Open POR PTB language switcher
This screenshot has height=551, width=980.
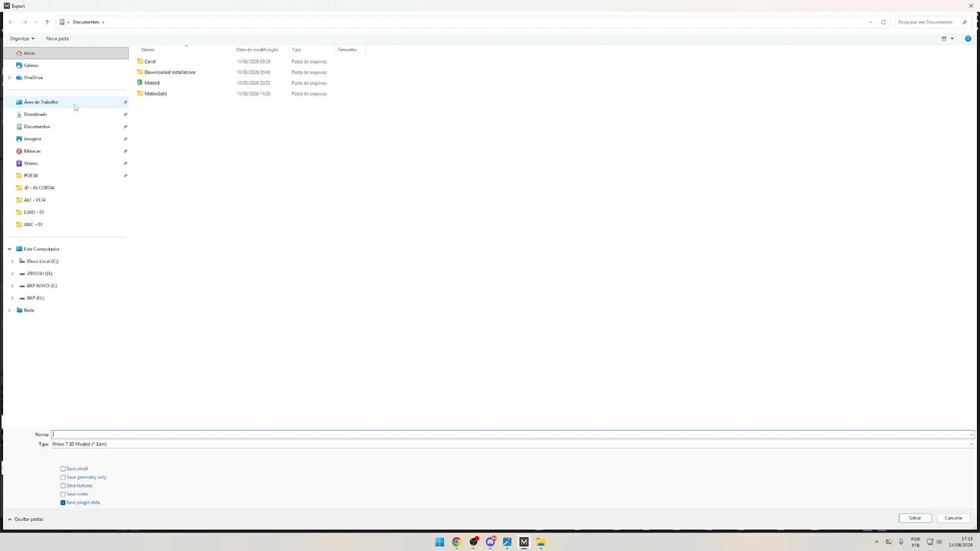[916, 542]
